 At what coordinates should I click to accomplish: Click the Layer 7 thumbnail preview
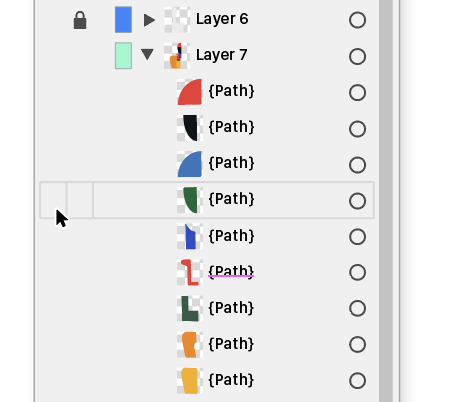click(177, 56)
